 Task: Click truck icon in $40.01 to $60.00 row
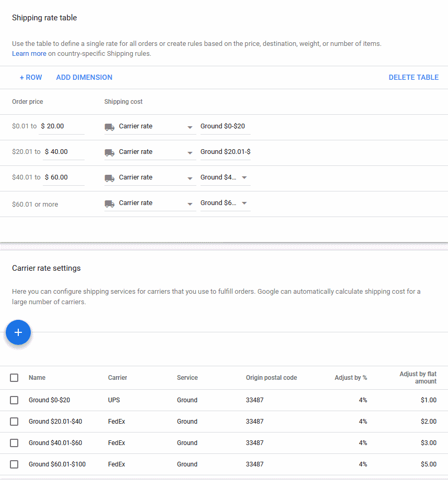click(x=109, y=178)
